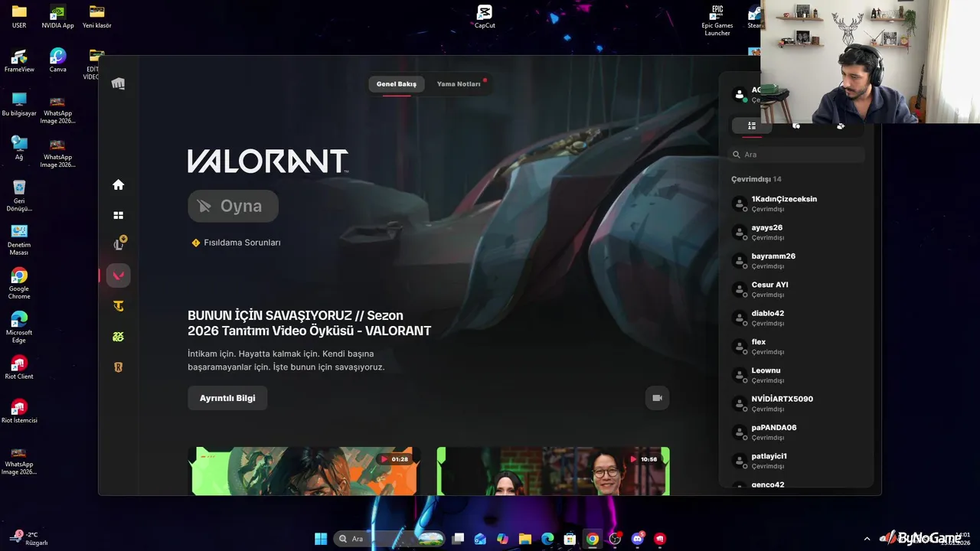Expand the system tray hidden icons chevron
The height and width of the screenshot is (551, 980).
coord(867,539)
